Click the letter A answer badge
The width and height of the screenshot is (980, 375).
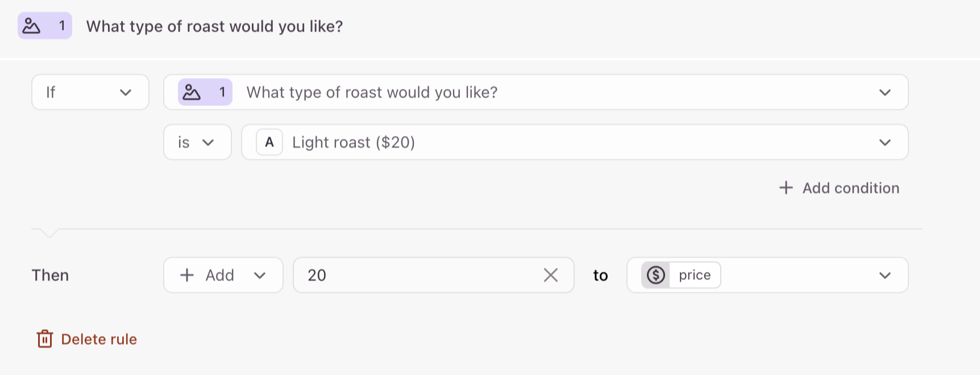269,142
